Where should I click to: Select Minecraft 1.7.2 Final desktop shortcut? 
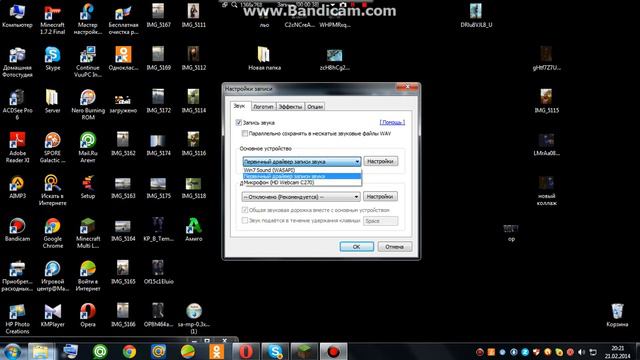coord(53,19)
